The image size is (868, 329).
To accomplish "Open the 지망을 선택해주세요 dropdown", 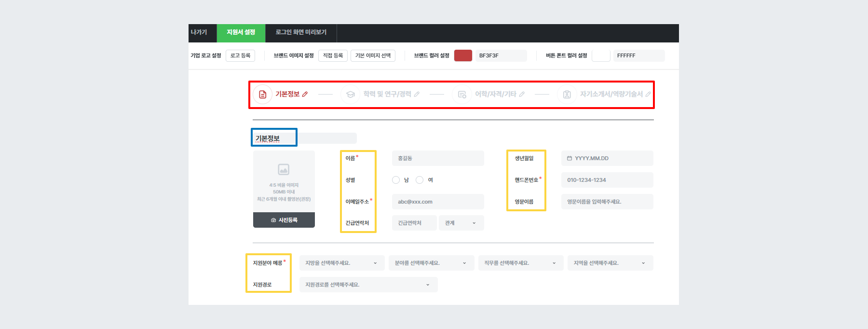I will pyautogui.click(x=342, y=263).
